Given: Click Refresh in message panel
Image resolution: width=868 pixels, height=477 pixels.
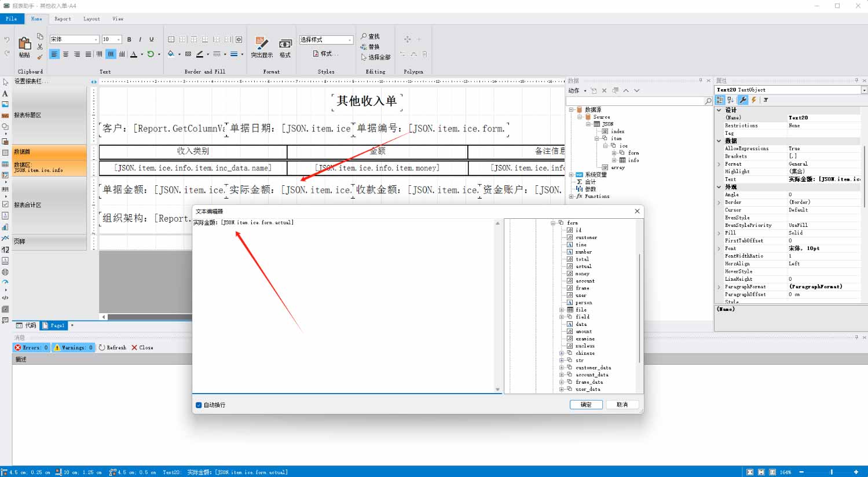Looking at the screenshot, I should pos(112,347).
